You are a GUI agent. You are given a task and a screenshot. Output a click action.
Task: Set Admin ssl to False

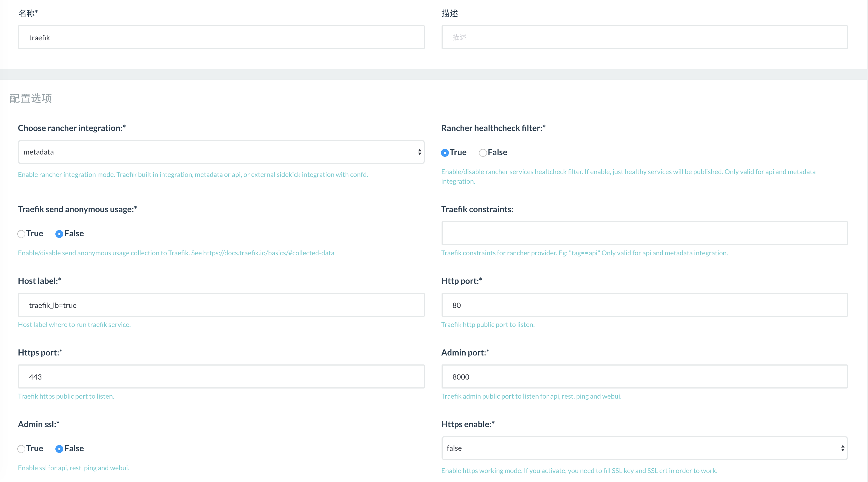pos(59,449)
